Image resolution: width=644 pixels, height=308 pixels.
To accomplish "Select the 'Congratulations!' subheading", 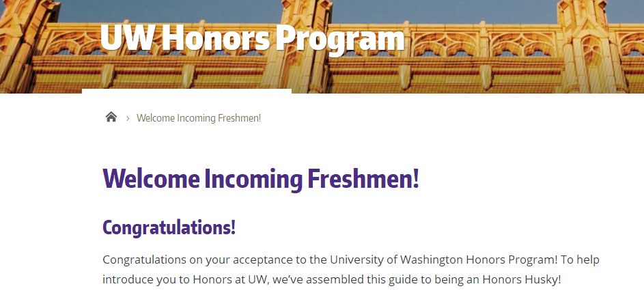I will (x=169, y=227).
